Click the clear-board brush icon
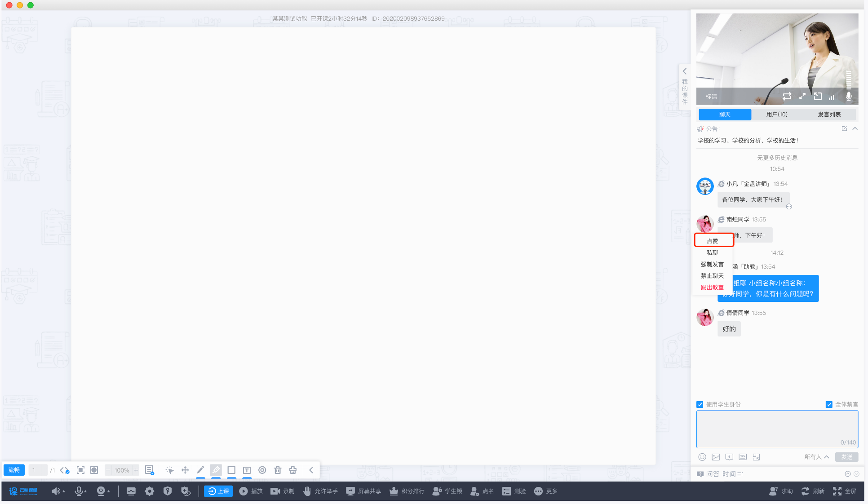Image resolution: width=868 pixels, height=504 pixels. coord(293,470)
